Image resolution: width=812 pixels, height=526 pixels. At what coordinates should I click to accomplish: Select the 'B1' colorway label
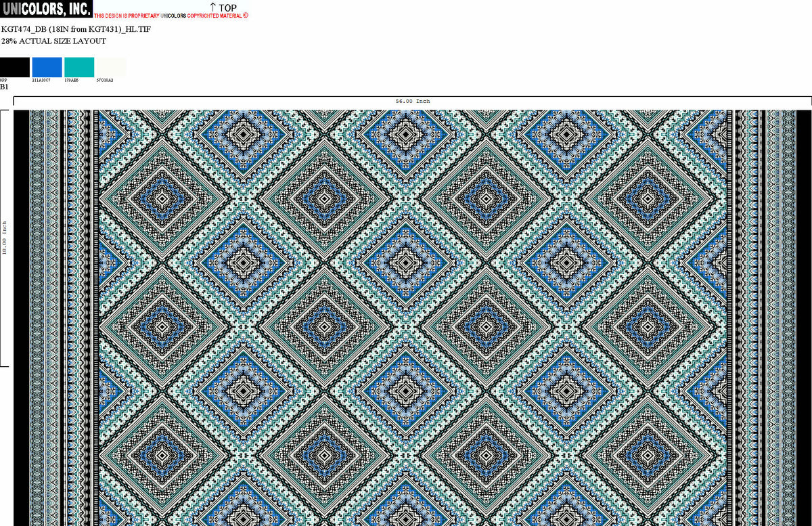(x=5, y=87)
